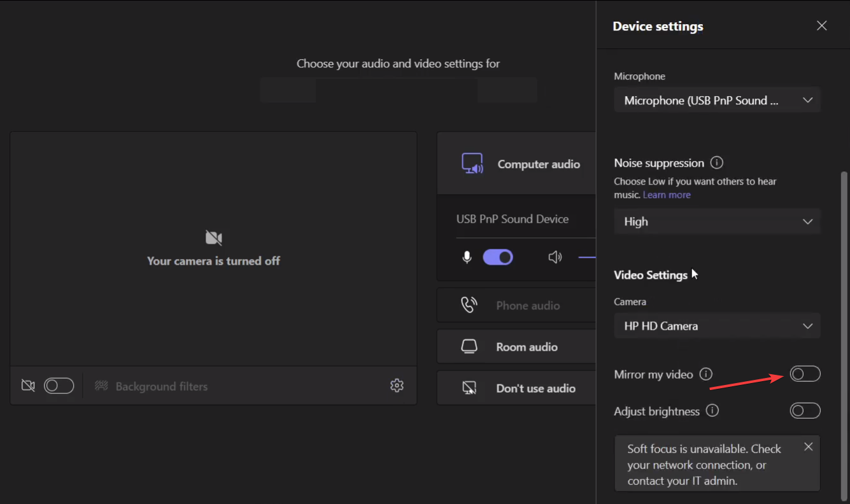This screenshot has width=850, height=504.
Task: Open the HP HD Camera dropdown
Action: [717, 326]
